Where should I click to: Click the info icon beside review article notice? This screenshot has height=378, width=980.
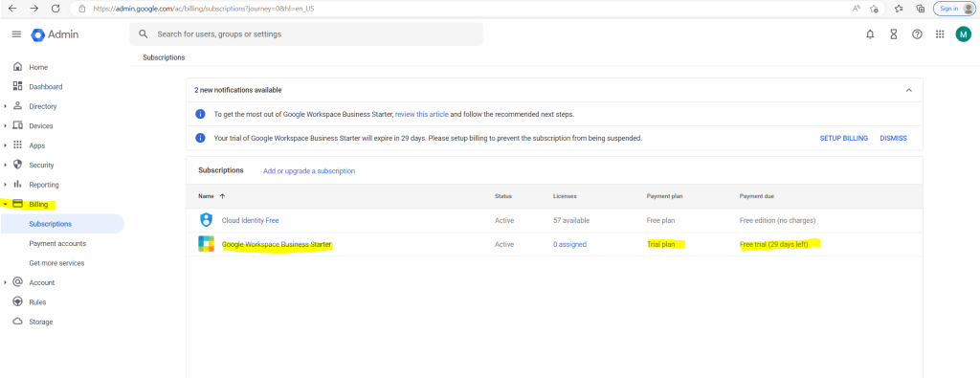[x=200, y=114]
